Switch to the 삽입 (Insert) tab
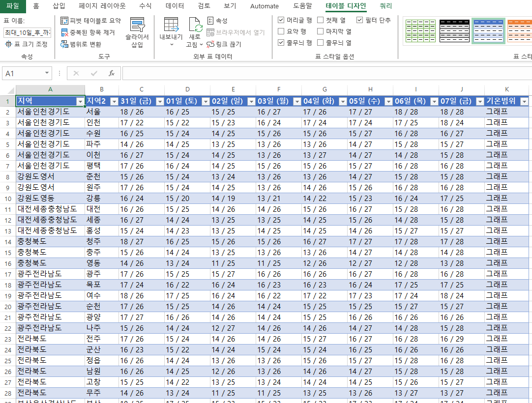This screenshot has height=403, width=532. point(59,6)
